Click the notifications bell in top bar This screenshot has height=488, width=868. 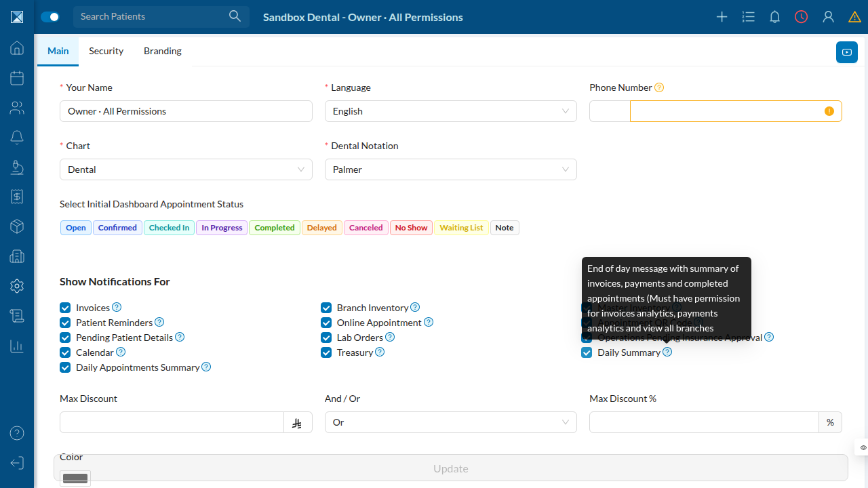point(774,17)
